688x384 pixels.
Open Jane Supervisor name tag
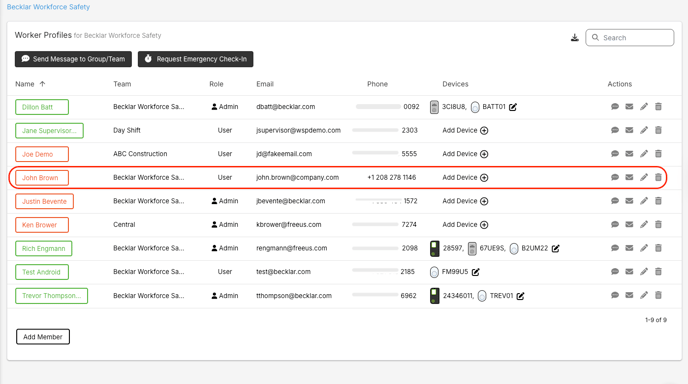tap(49, 131)
